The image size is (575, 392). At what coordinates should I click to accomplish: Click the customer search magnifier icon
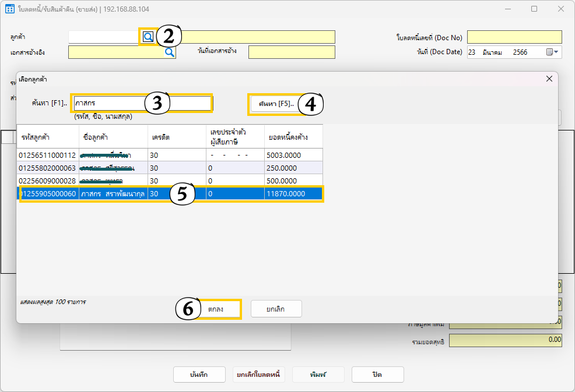point(148,37)
